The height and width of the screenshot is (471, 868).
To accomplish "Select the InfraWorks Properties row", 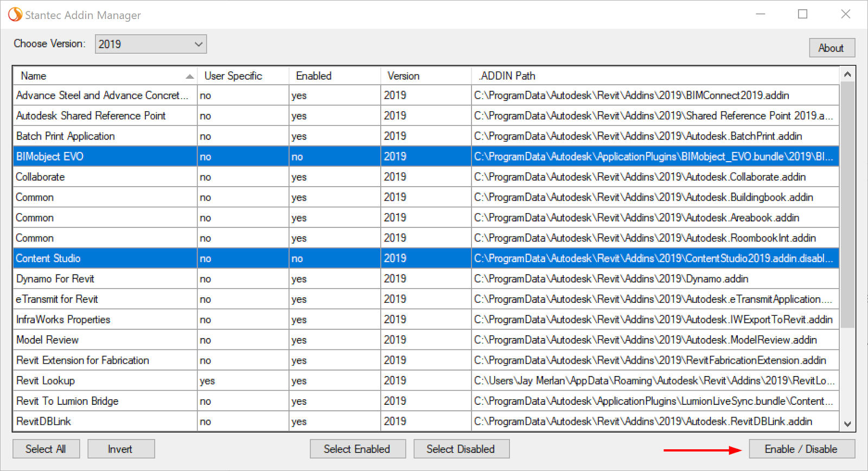I will pyautogui.click(x=426, y=320).
